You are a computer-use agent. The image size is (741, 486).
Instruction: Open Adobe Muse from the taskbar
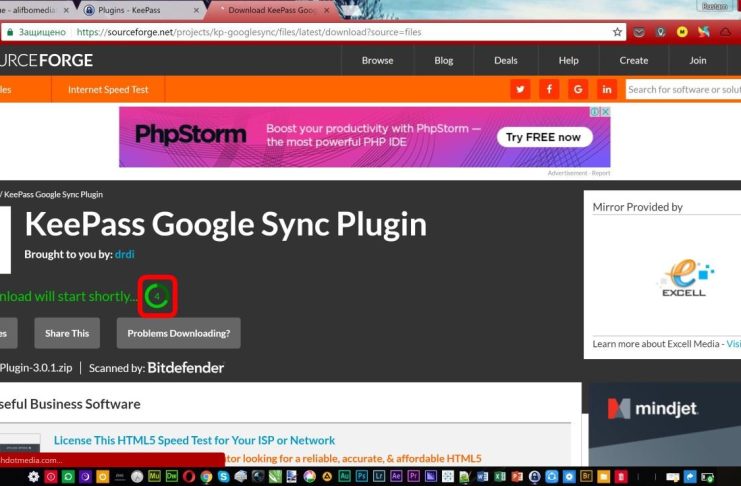tap(154, 476)
